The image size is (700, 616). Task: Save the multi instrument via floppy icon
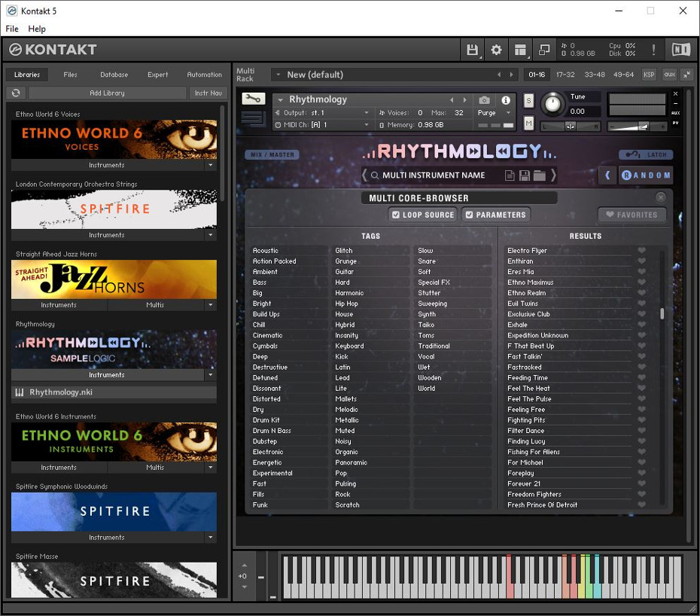pyautogui.click(x=525, y=175)
